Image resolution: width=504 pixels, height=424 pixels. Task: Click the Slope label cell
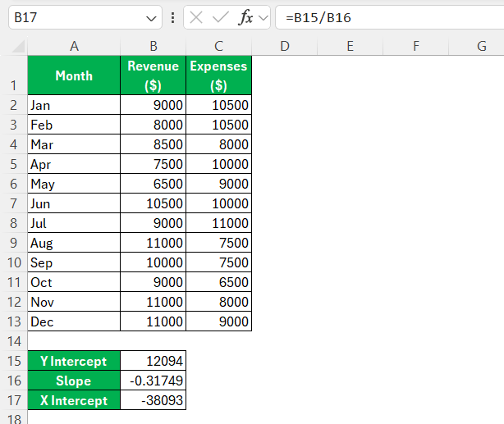[74, 381]
